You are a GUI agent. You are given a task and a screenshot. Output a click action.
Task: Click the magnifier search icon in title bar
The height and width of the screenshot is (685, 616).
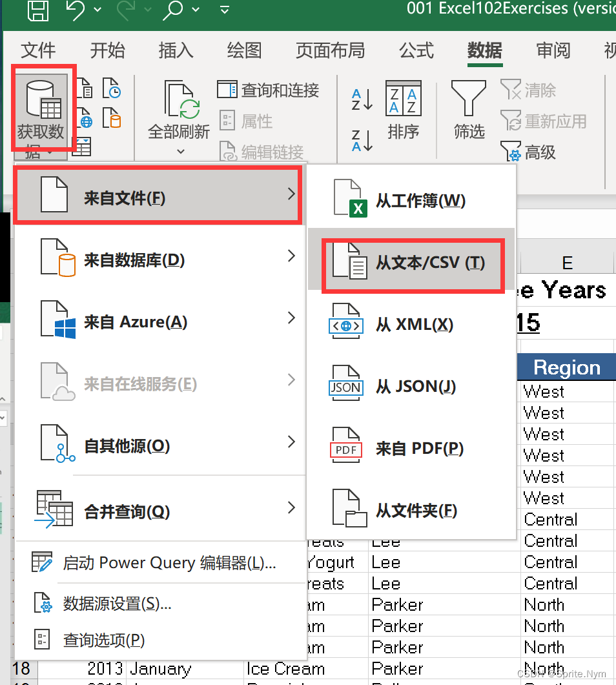(x=172, y=10)
